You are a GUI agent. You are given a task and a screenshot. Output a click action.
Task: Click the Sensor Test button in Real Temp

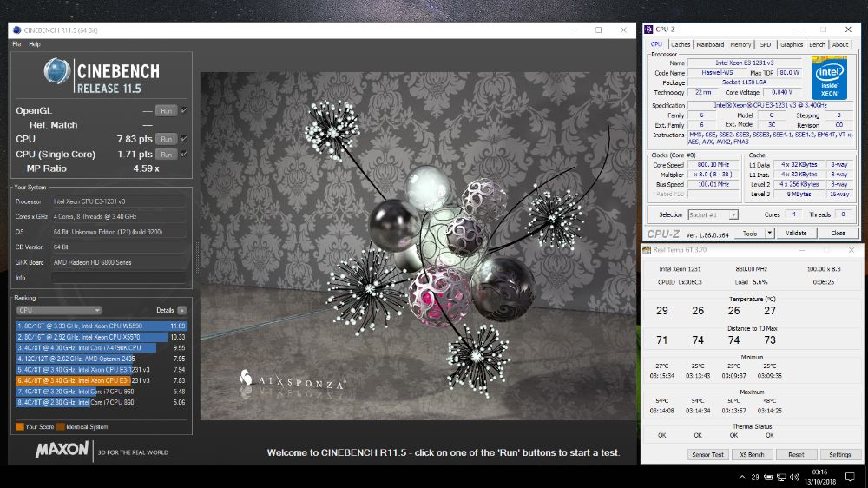click(707, 455)
